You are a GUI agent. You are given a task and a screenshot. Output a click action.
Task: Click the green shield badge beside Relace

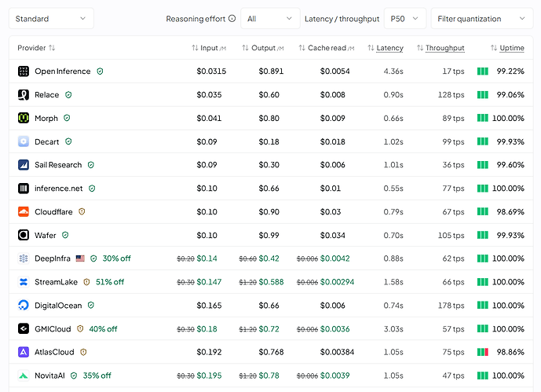coord(68,94)
